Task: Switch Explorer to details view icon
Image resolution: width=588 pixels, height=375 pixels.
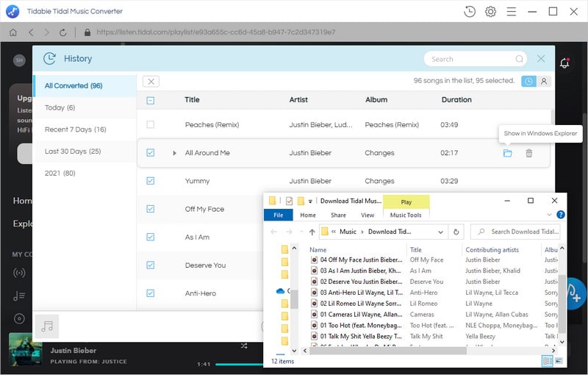Action: tap(547, 361)
